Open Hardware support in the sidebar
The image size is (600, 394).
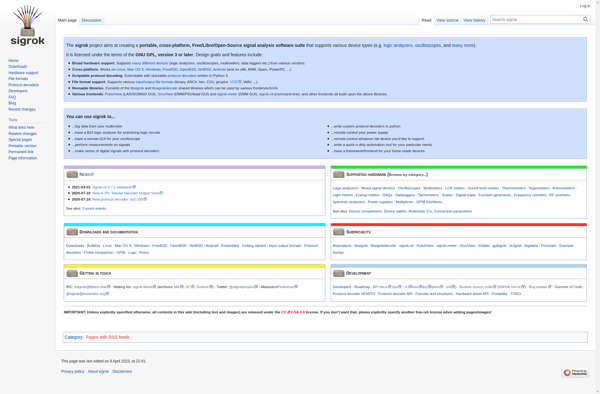(23, 73)
